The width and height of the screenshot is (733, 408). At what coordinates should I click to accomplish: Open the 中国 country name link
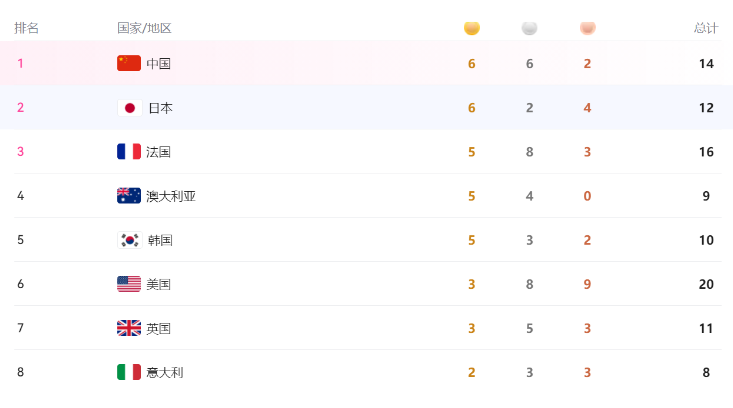[158, 64]
